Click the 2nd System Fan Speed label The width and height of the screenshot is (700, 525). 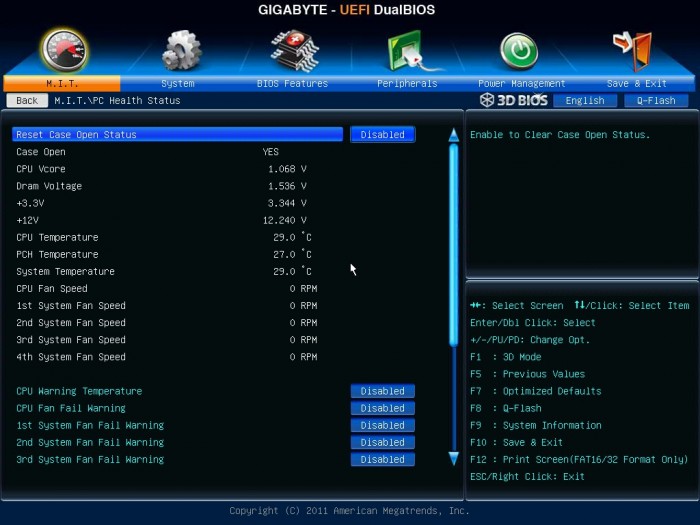point(71,322)
